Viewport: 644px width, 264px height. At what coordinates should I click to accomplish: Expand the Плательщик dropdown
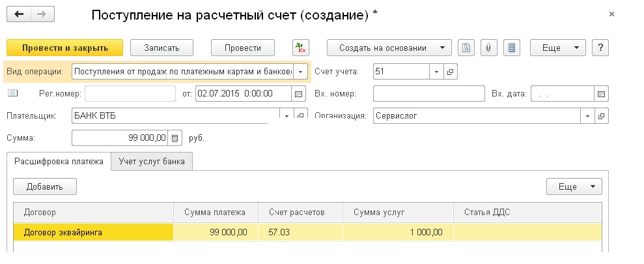click(x=287, y=115)
